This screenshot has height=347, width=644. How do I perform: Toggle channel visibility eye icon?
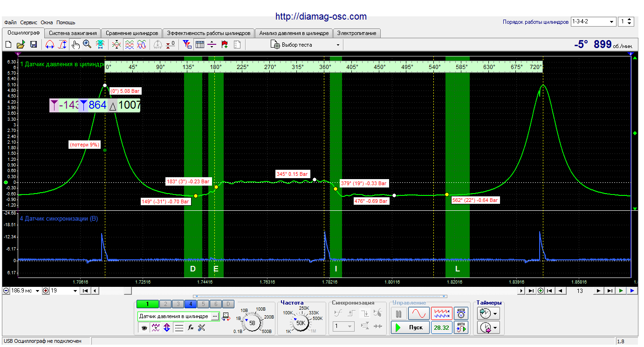(145, 328)
